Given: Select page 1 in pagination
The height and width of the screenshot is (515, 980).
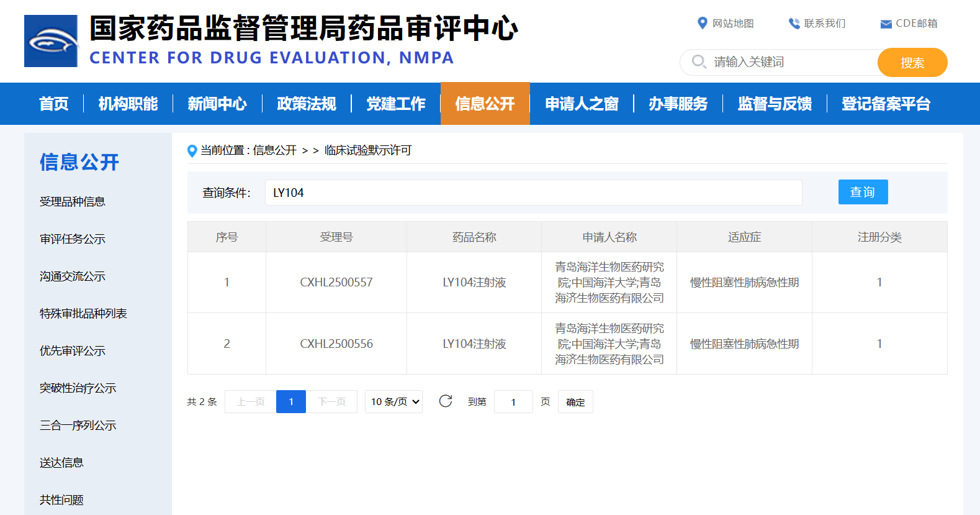Looking at the screenshot, I should point(290,402).
